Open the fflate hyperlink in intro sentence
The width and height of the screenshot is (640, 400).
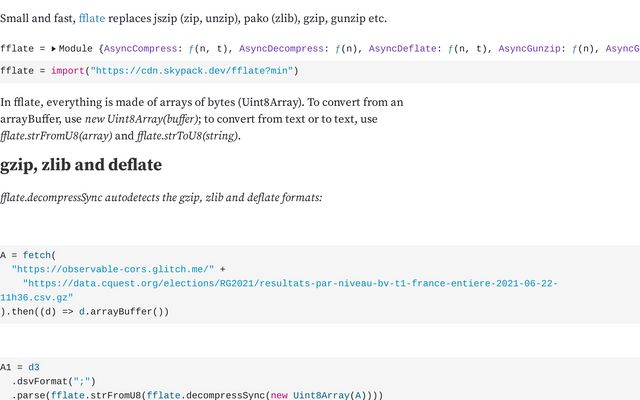(x=92, y=18)
